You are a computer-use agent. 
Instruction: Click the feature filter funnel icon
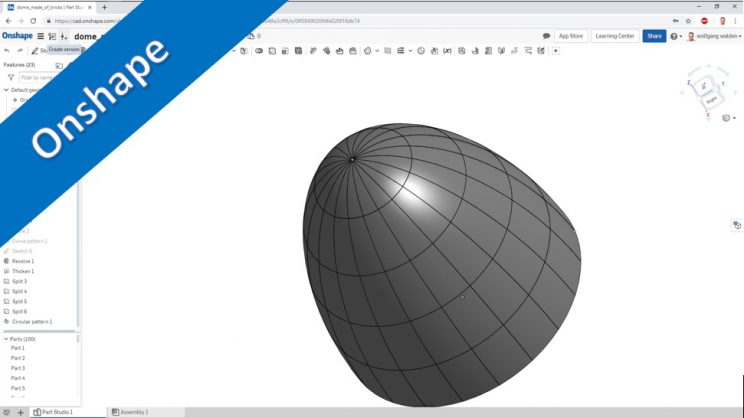(x=10, y=77)
